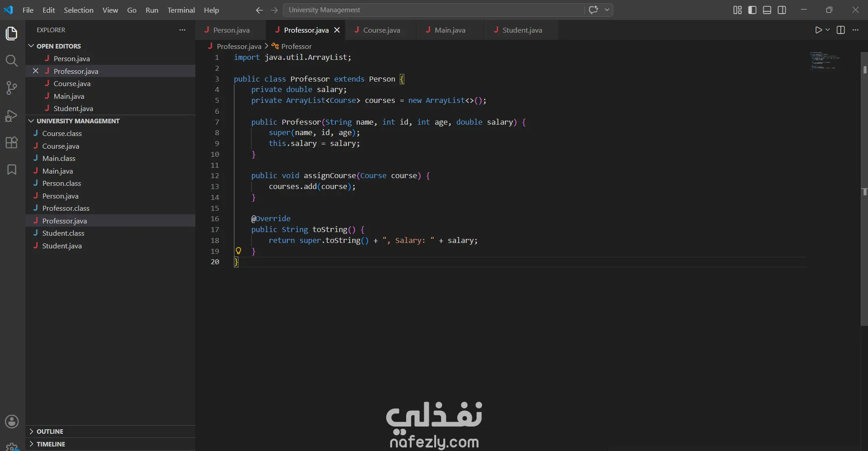Toggle the Primary Side Bar
This screenshot has width=868, height=451.
[x=752, y=10]
